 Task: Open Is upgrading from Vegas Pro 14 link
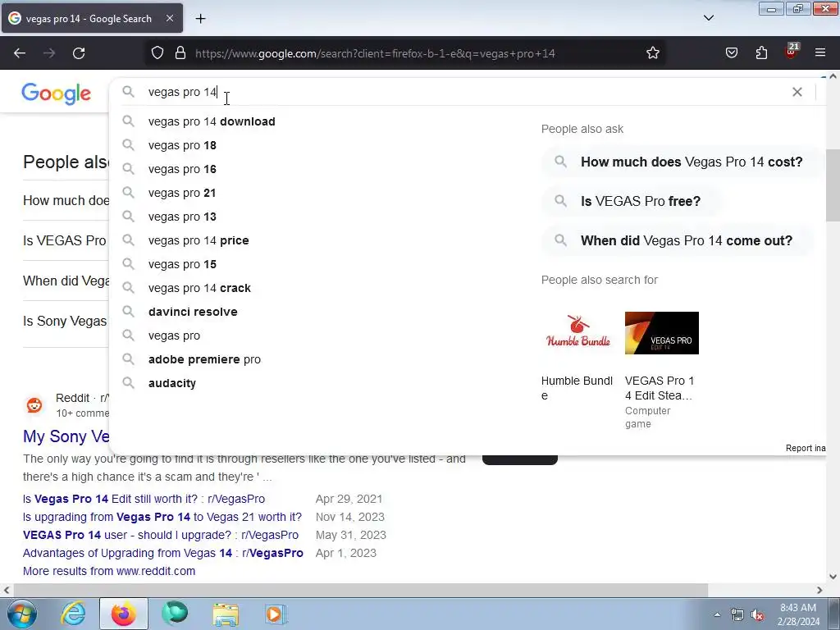[x=162, y=517]
